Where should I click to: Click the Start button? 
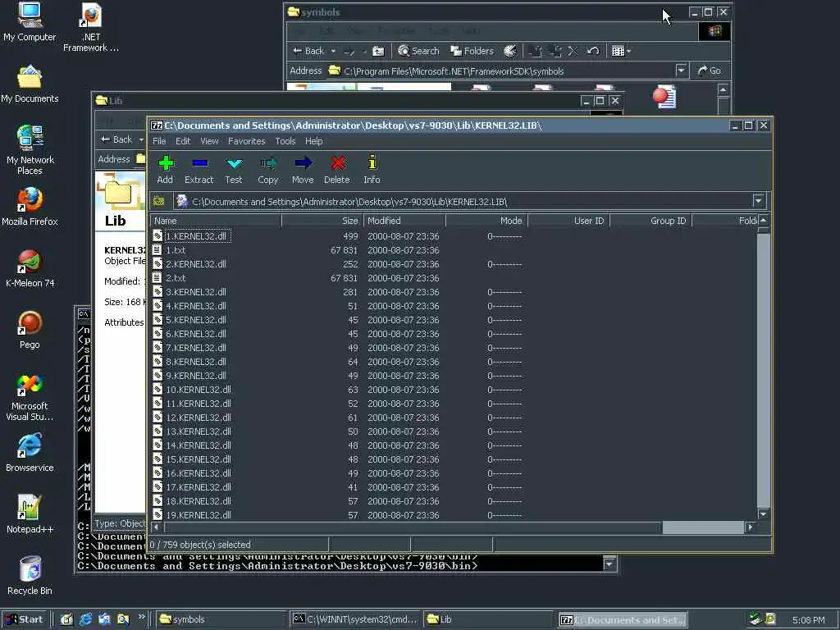[25, 619]
